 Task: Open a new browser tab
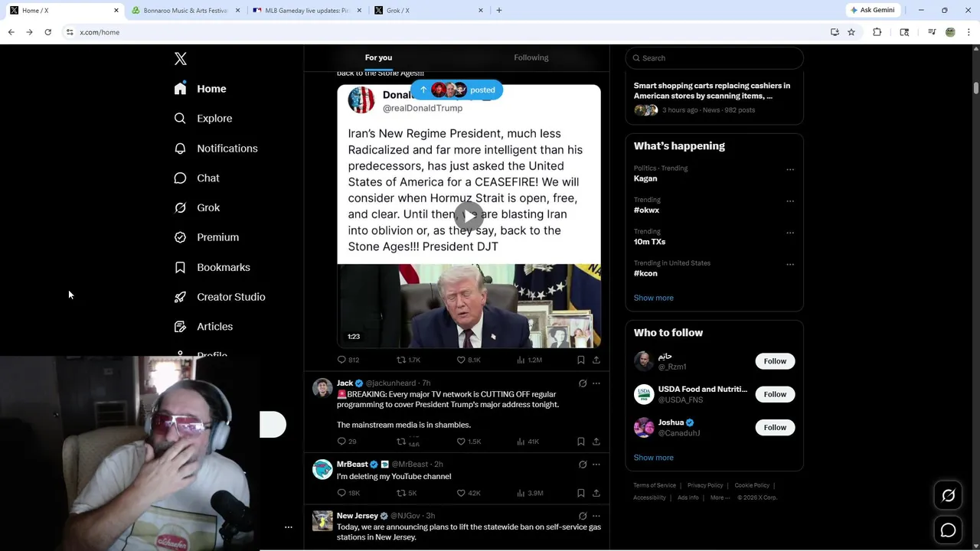click(x=499, y=11)
